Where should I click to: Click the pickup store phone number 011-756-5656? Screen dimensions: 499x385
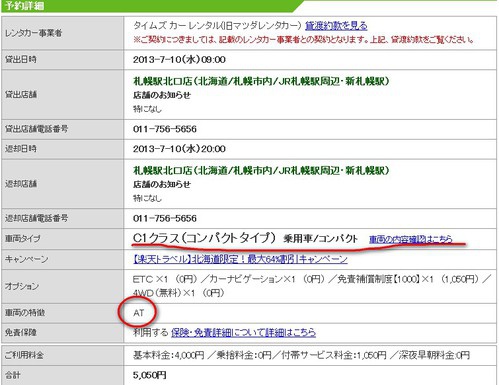(165, 129)
